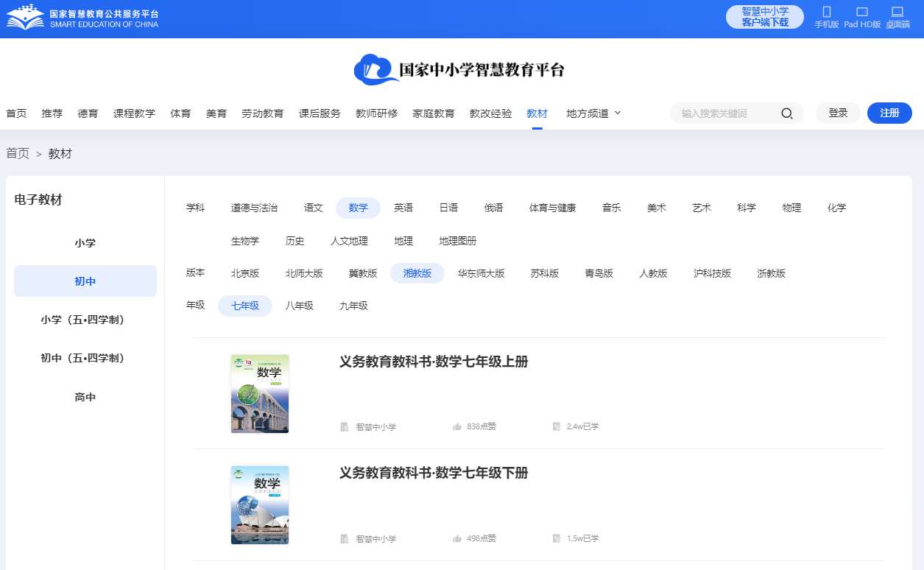Open the 教改经验 navigation item
This screenshot has height=570, width=924.
coord(491,113)
